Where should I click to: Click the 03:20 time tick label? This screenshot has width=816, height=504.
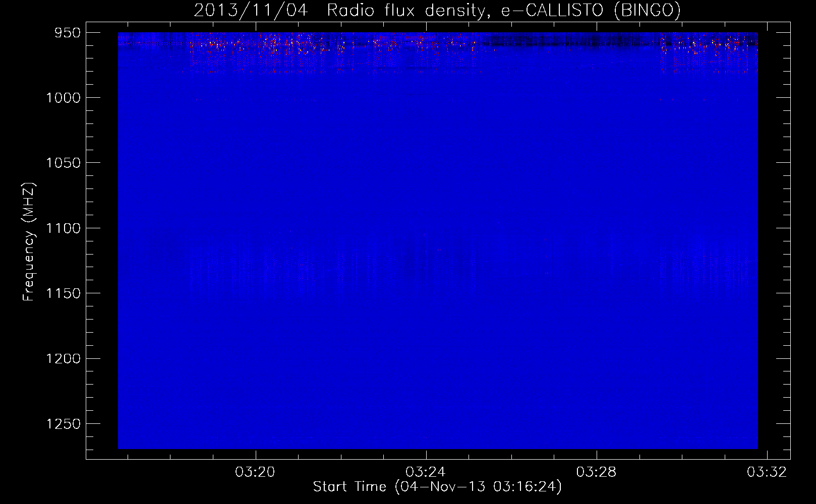[255, 472]
